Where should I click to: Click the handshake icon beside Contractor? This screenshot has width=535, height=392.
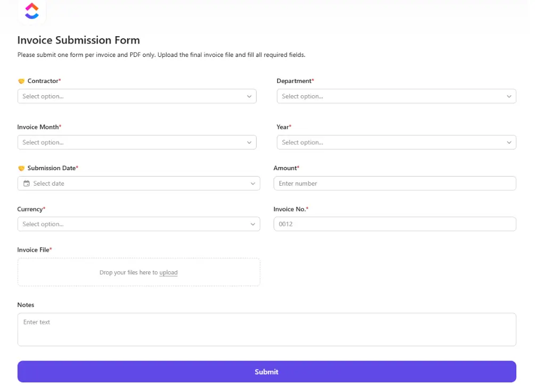pos(21,81)
